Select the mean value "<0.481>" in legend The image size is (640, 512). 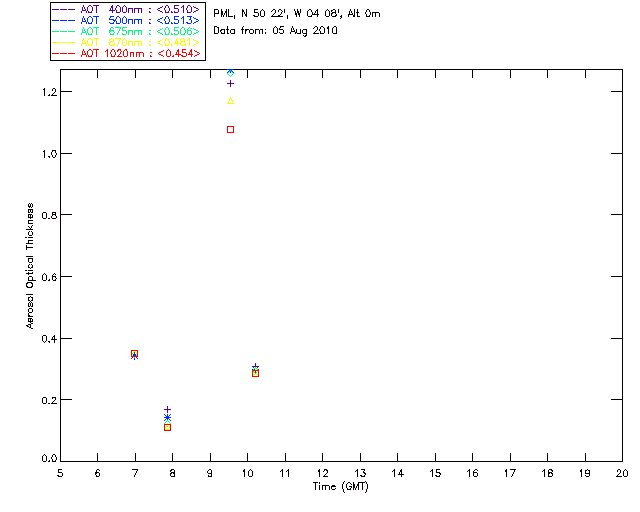tap(178, 42)
